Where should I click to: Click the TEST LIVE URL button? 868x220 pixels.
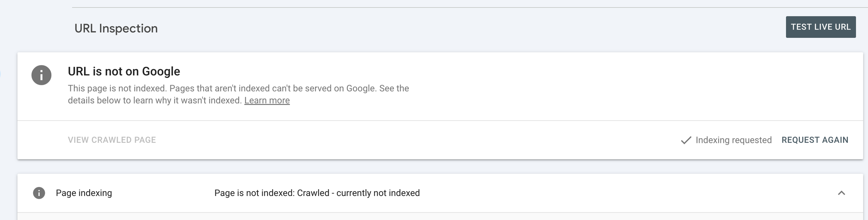click(820, 27)
